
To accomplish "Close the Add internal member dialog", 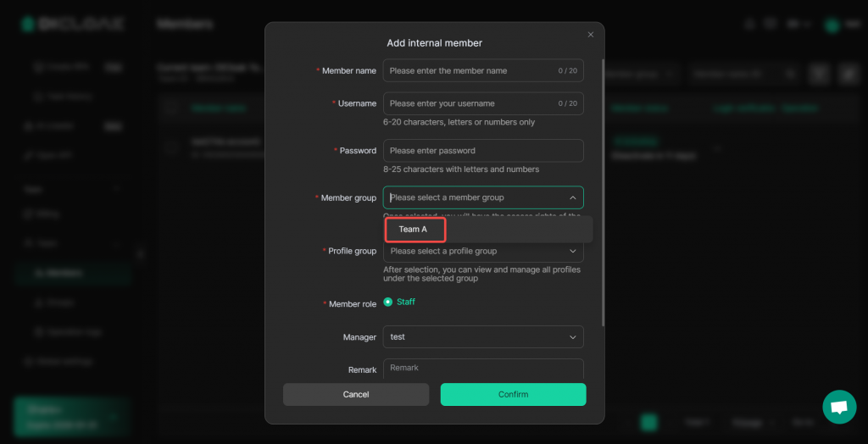I will point(591,35).
